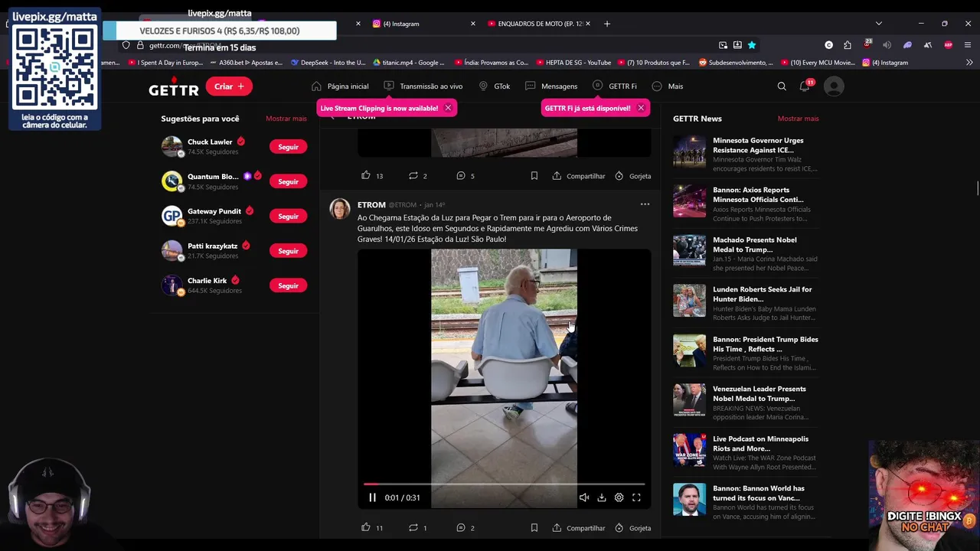Follow Quantum Bio
980x551 pixels.
(288, 181)
